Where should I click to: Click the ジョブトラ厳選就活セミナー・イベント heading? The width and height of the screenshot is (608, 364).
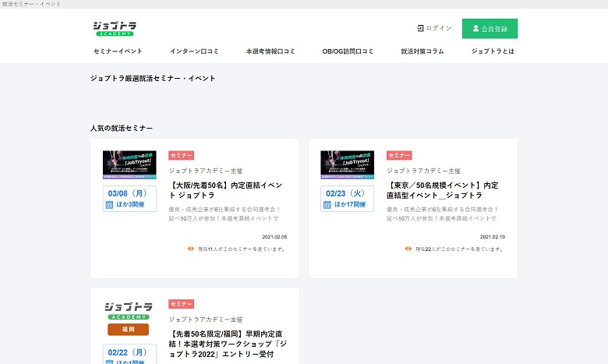(x=153, y=78)
